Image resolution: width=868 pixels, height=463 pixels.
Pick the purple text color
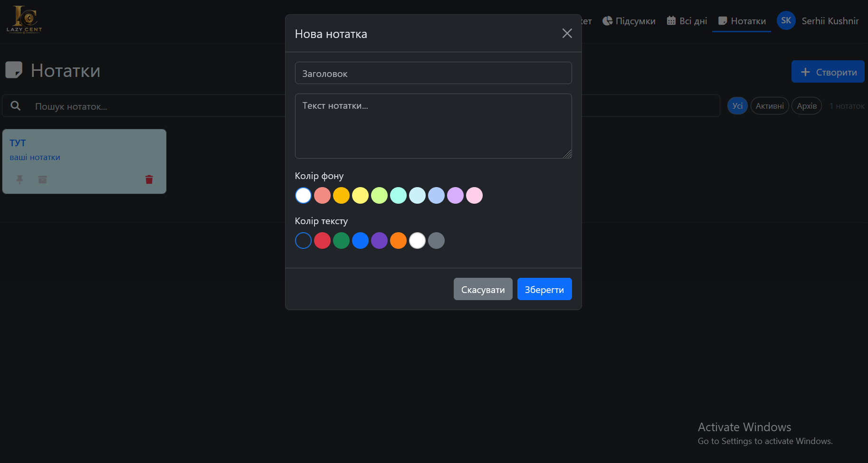[x=379, y=240]
